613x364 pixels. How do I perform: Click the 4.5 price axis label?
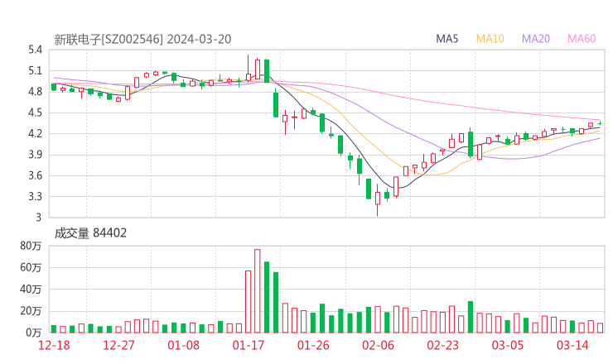point(35,113)
